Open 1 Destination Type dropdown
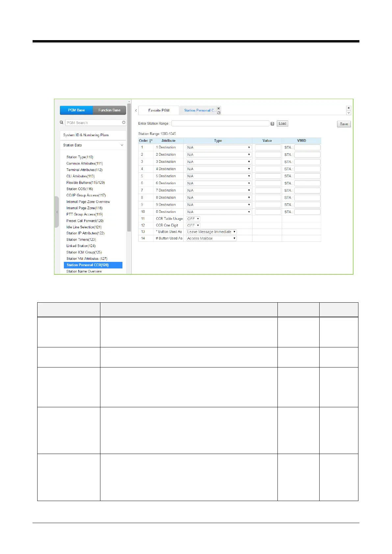The height and width of the screenshot is (554, 392). click(219, 147)
